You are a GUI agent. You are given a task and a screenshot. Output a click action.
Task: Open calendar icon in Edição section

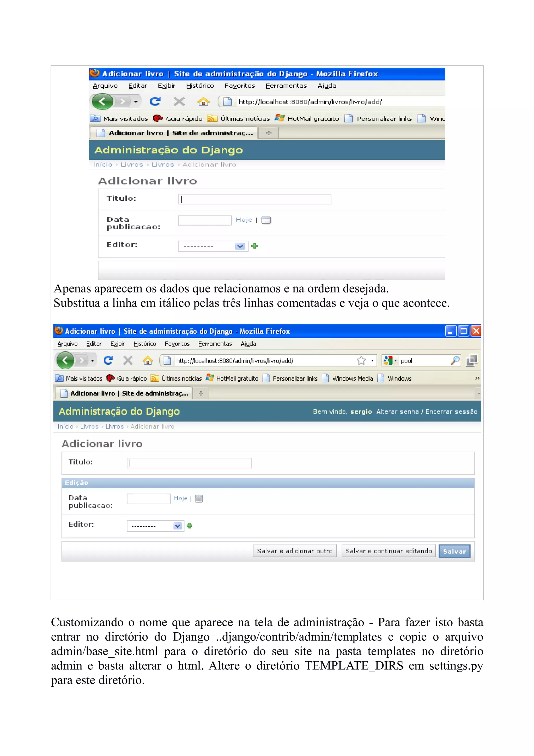click(199, 499)
